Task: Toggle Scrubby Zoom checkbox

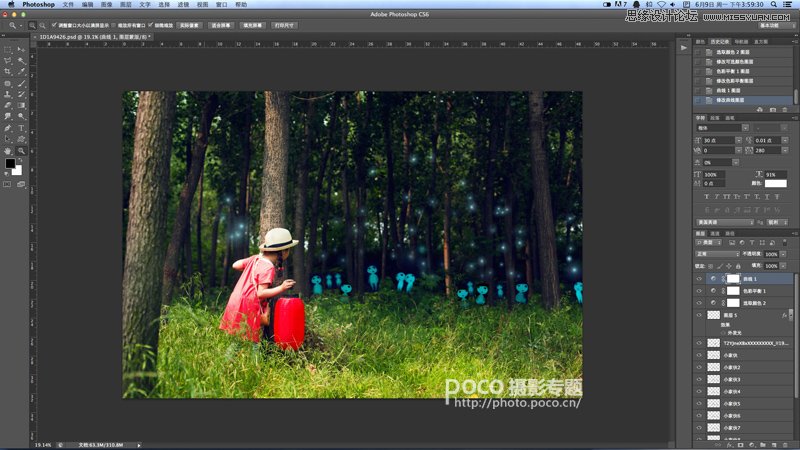Action: click(151, 25)
